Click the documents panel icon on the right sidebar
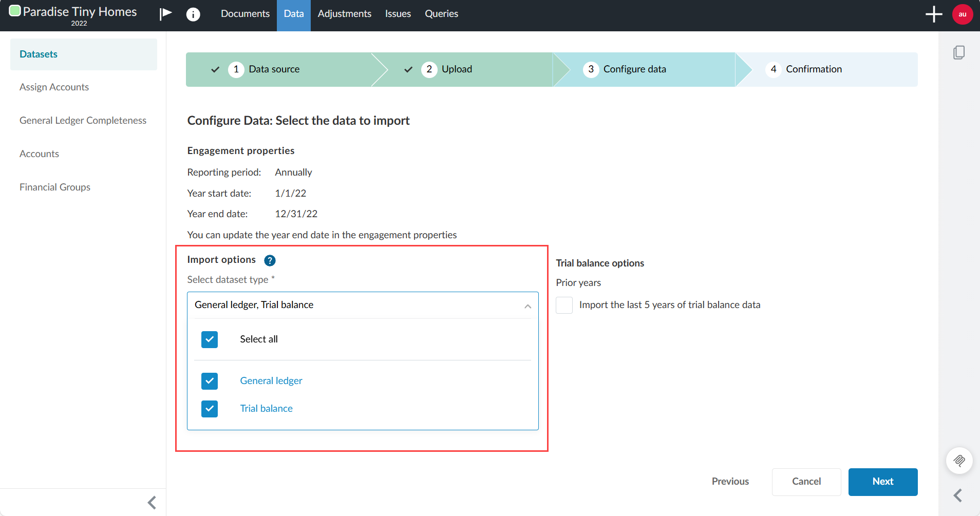This screenshot has width=980, height=516. (959, 52)
